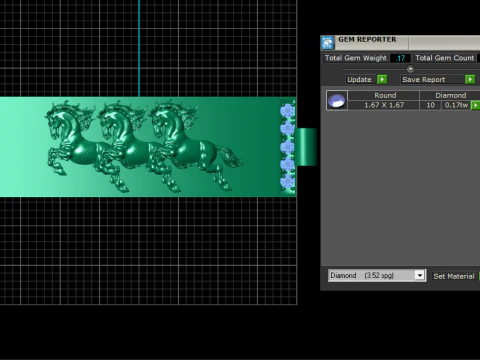
Task: Click the round gem thumbnail in report row
Action: coord(337,100)
